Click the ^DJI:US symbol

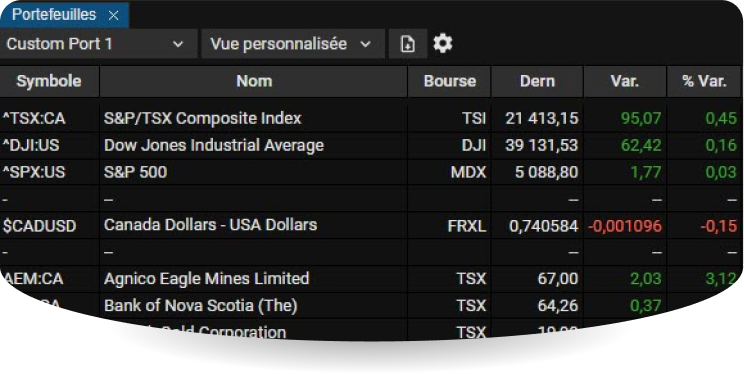(x=31, y=145)
